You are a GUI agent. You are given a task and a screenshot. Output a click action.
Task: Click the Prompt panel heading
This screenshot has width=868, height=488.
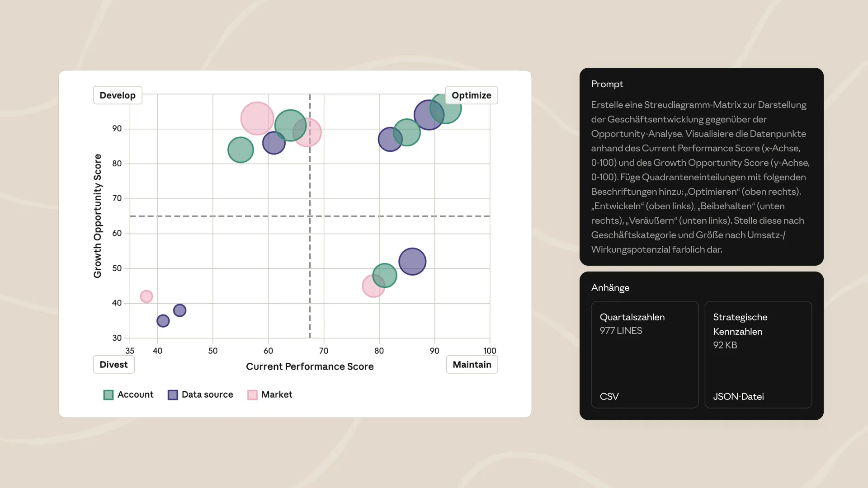607,84
